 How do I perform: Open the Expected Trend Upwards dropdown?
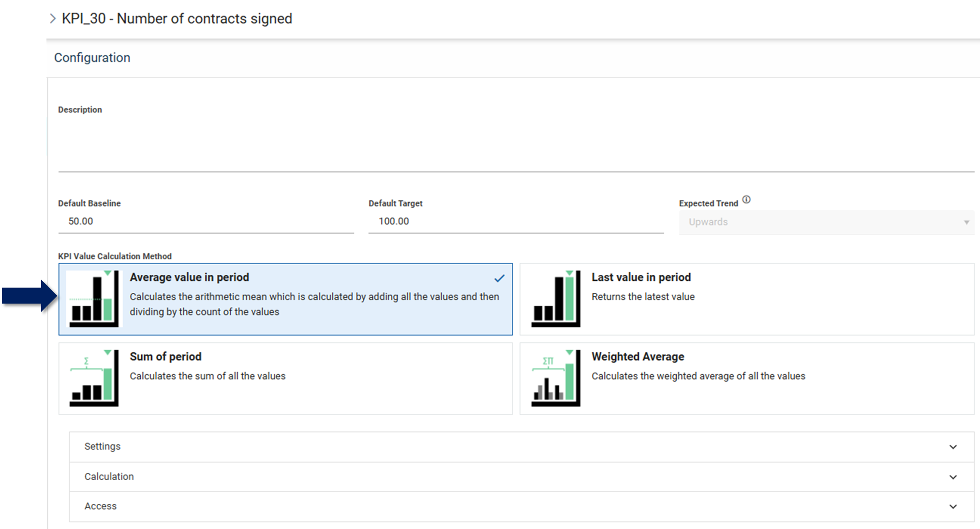click(826, 222)
